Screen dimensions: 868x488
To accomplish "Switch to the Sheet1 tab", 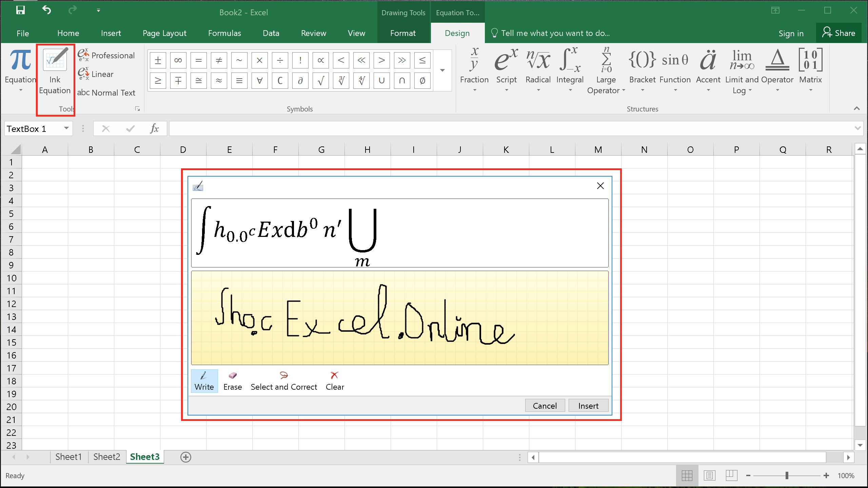I will click(x=68, y=457).
